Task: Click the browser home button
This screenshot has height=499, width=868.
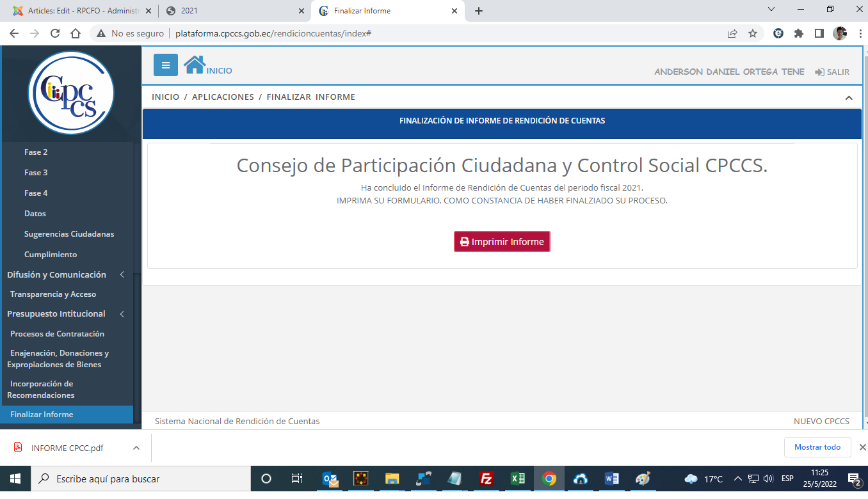Action: (76, 33)
